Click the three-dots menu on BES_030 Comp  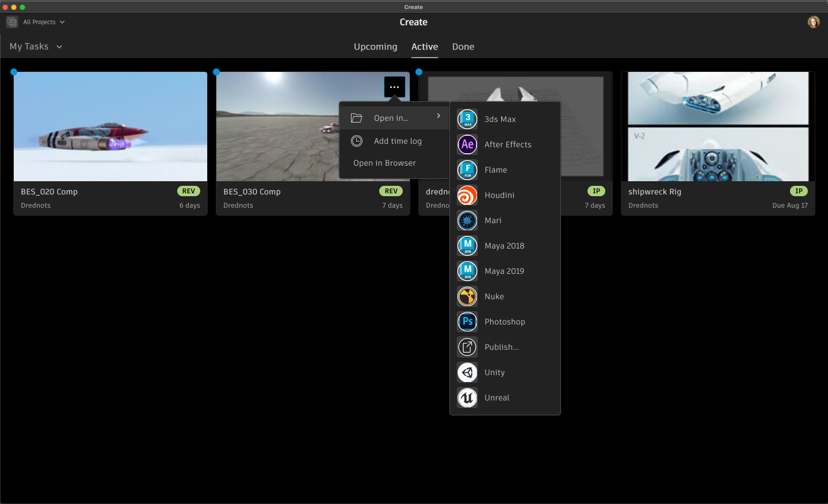click(395, 87)
